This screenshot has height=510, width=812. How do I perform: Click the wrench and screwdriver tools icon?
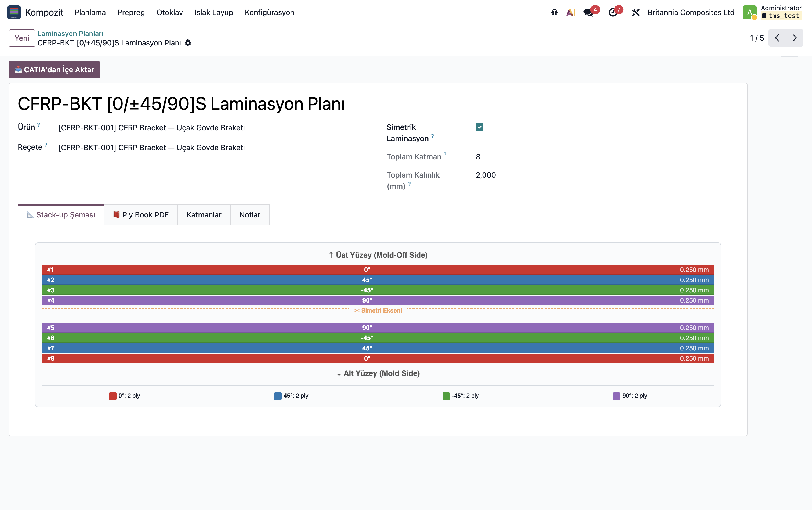(x=635, y=12)
